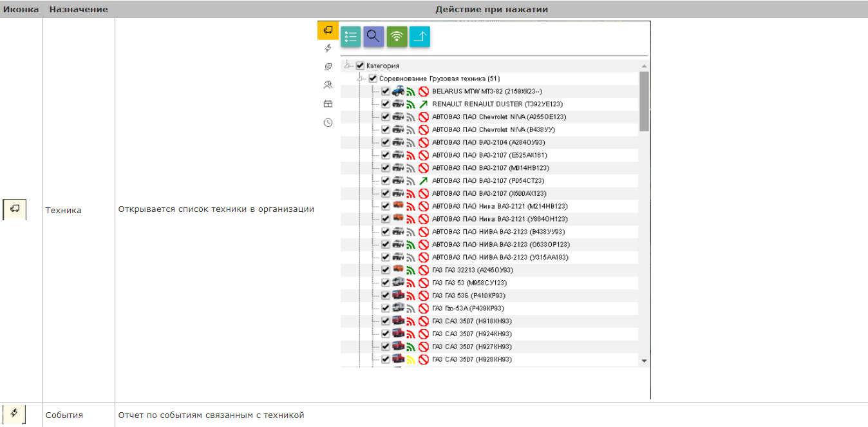The width and height of the screenshot is (868, 427).
Task: Click the scroll down arrow of vehicle list
Action: point(644,361)
